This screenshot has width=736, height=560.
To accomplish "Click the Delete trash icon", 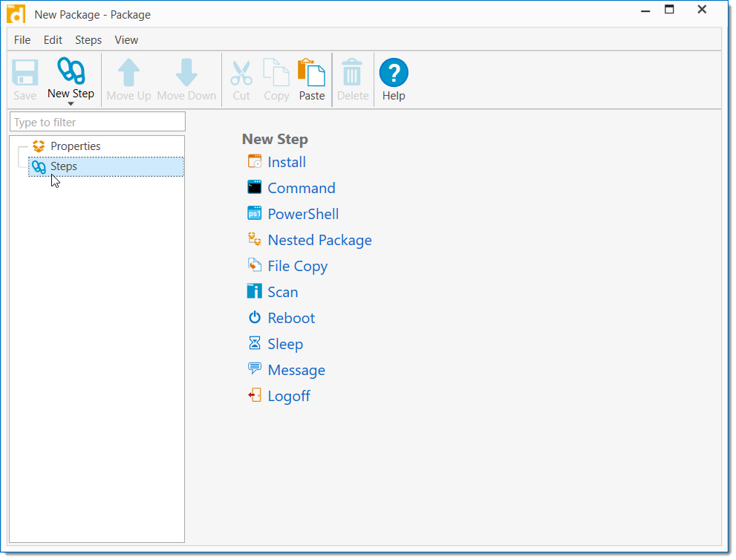I will tap(353, 72).
